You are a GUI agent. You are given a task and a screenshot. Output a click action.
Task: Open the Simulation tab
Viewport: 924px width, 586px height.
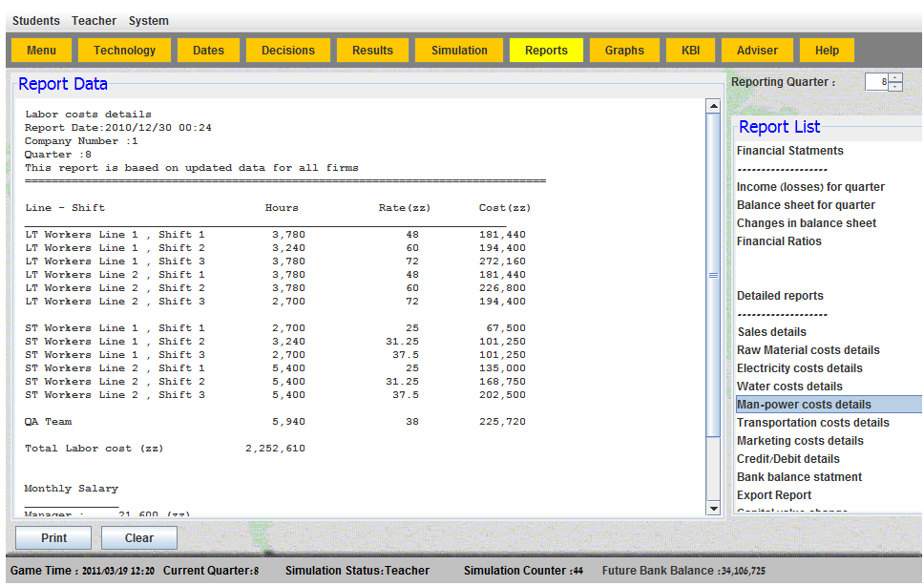point(459,51)
